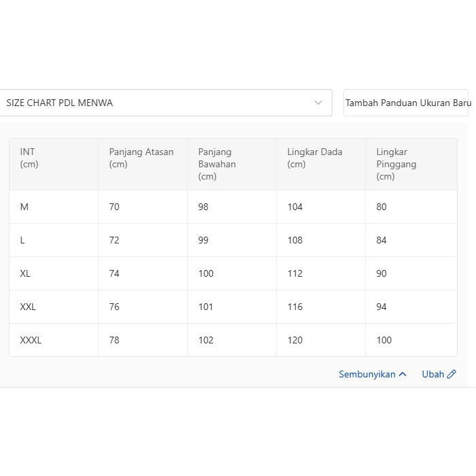This screenshot has height=476, width=476.
Task: Click the Panjang Bawahan column header
Action: click(217, 164)
